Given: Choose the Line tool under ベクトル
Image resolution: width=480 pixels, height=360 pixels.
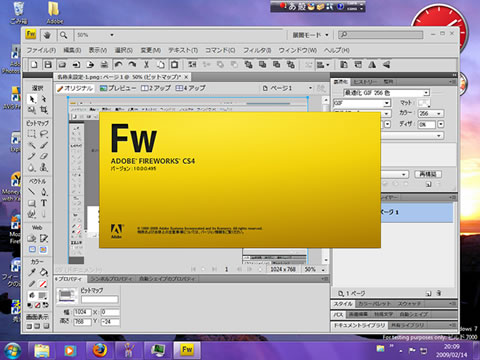Looking at the screenshot, I should [32, 192].
